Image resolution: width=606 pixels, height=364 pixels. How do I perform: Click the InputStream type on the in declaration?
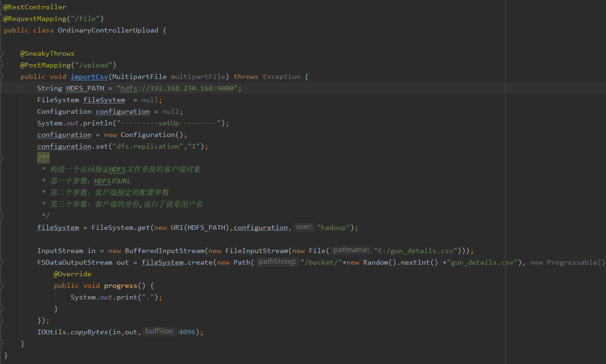[60, 251]
